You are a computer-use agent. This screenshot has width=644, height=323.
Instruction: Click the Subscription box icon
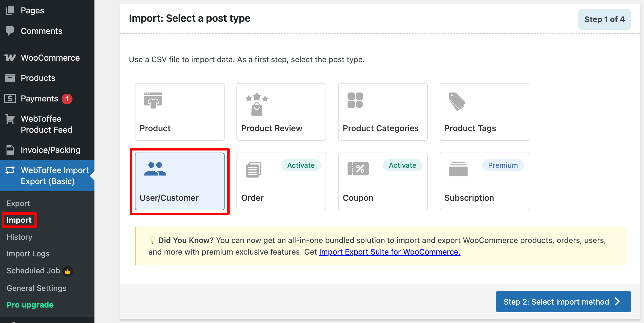pyautogui.click(x=458, y=169)
